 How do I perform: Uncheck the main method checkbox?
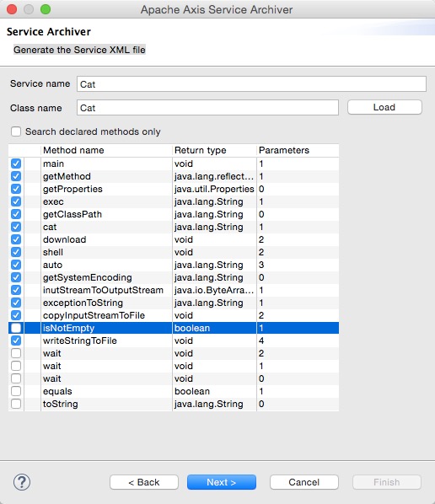click(16, 164)
